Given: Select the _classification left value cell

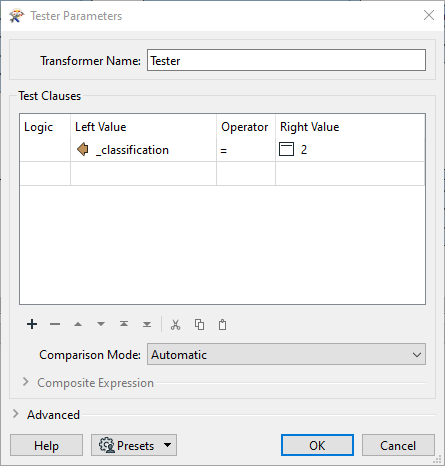Looking at the screenshot, I should [143, 150].
